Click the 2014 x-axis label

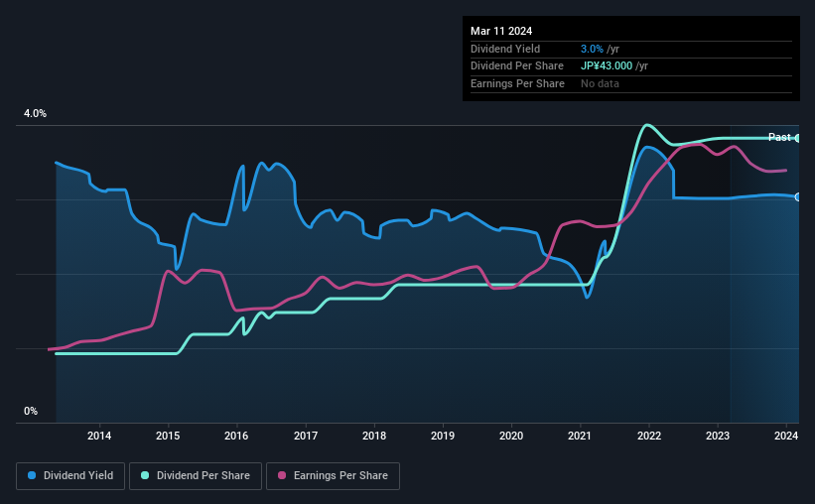[99, 436]
